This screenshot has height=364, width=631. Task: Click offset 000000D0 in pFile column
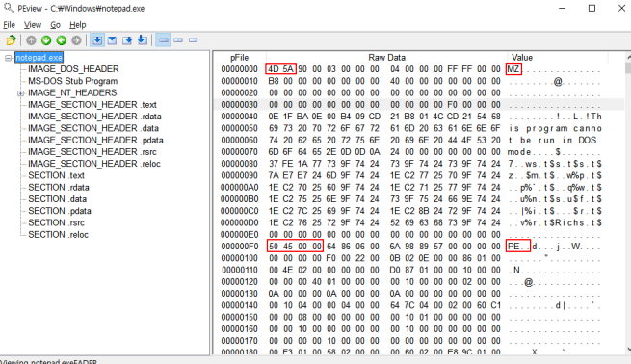(239, 222)
